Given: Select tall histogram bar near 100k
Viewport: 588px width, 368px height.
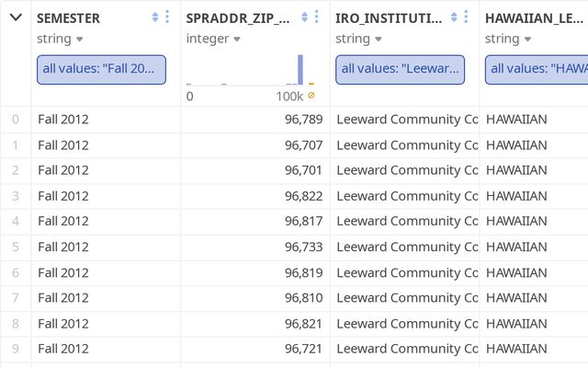Looking at the screenshot, I should coord(300,70).
